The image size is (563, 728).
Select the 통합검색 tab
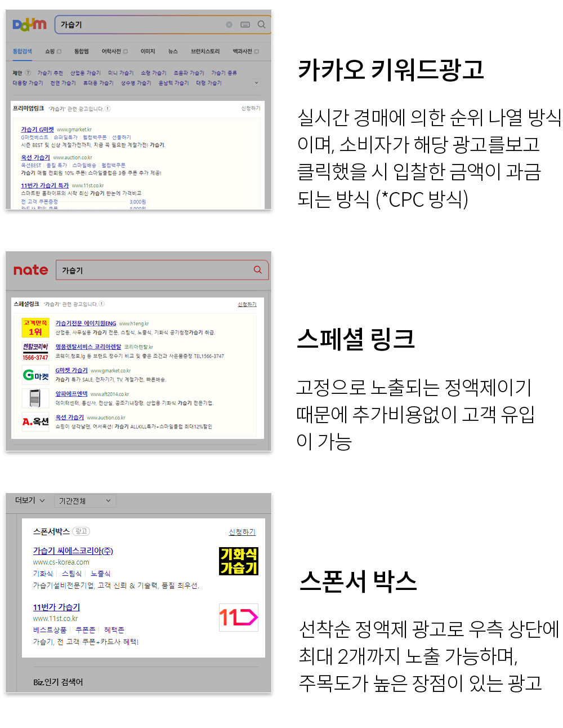click(23, 51)
